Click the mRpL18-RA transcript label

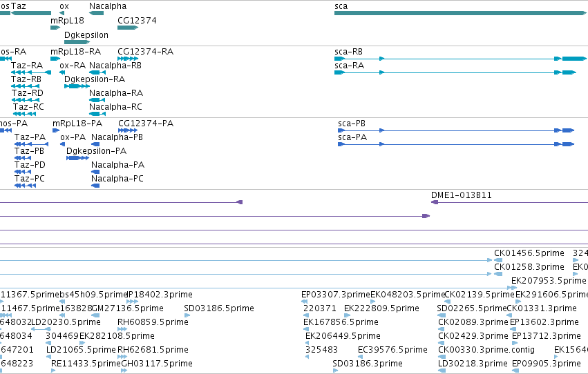coord(76,52)
